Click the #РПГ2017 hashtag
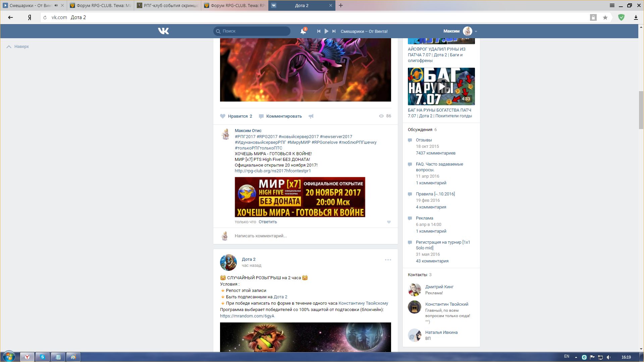This screenshot has width=644, height=362. [245, 137]
